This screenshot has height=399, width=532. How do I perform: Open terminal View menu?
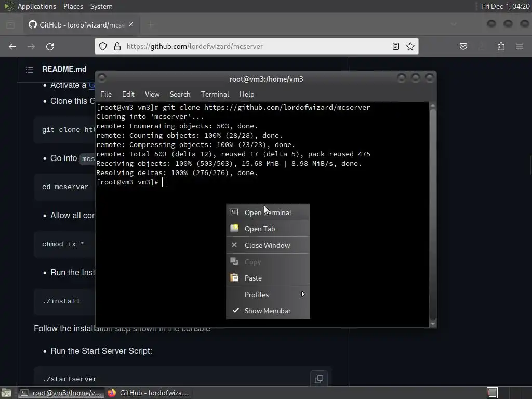pos(152,95)
